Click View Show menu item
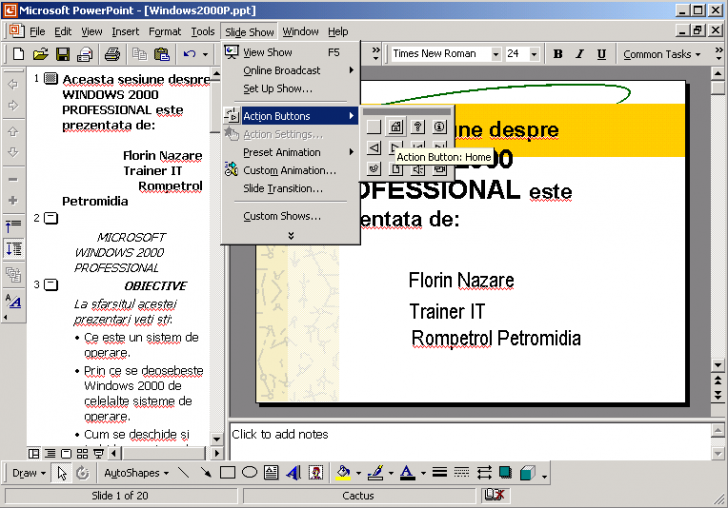This screenshot has width=728, height=508. (x=291, y=52)
